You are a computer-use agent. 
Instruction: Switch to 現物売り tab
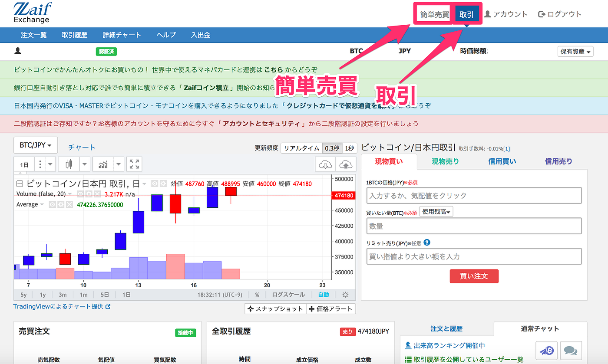(445, 161)
